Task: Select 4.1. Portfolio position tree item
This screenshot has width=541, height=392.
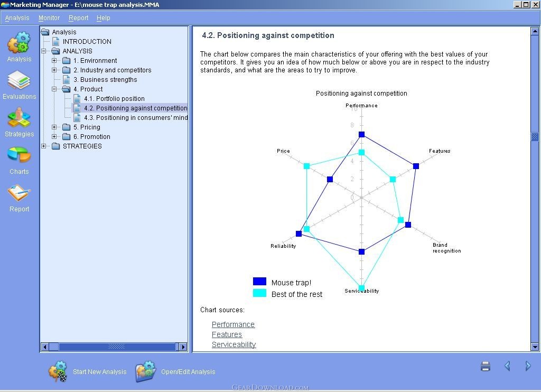Action: tap(114, 98)
